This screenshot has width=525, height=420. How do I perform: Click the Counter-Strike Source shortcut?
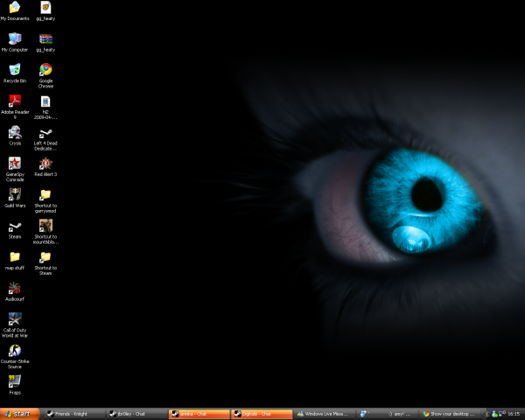15,351
